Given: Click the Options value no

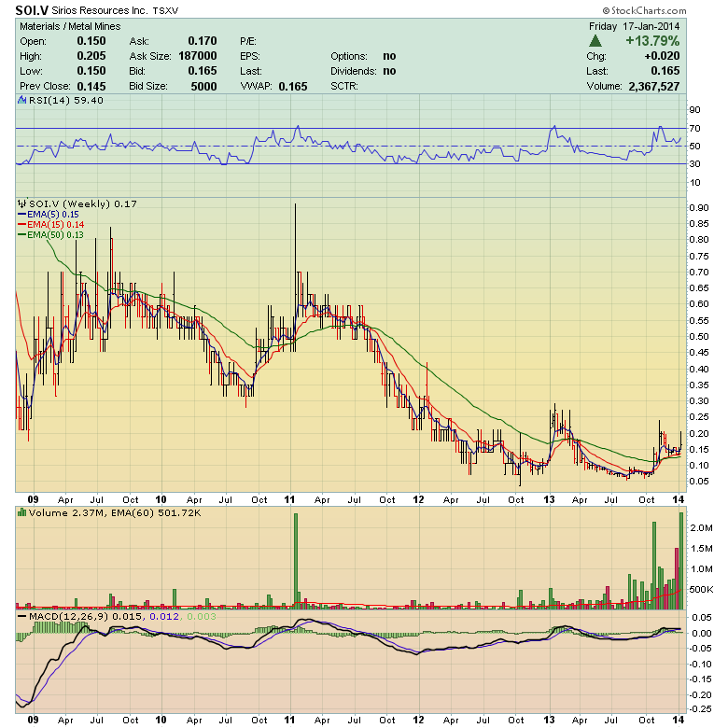Looking at the screenshot, I should tap(389, 56).
